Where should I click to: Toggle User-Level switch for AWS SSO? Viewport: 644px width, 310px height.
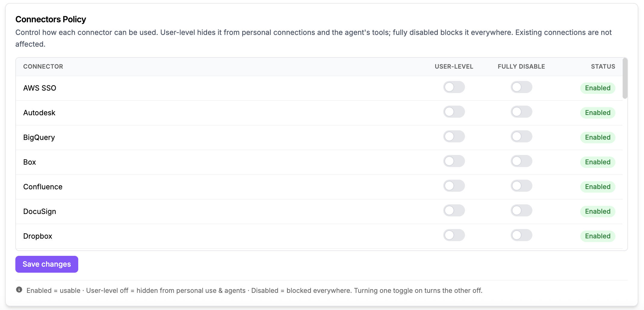click(454, 87)
